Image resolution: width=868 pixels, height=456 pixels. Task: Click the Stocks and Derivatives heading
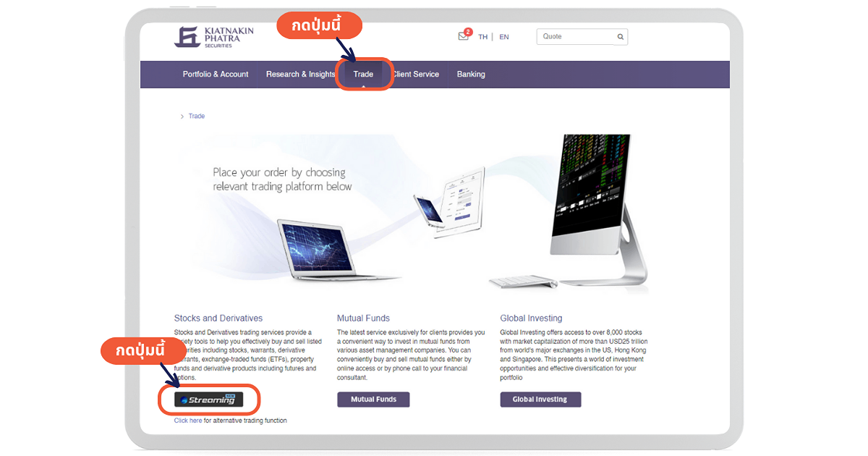[x=218, y=318]
